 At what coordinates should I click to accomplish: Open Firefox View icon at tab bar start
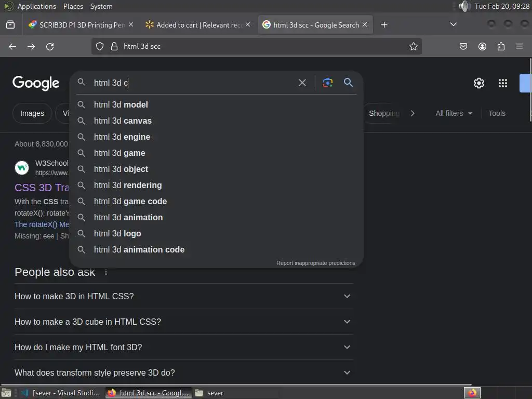(10, 25)
